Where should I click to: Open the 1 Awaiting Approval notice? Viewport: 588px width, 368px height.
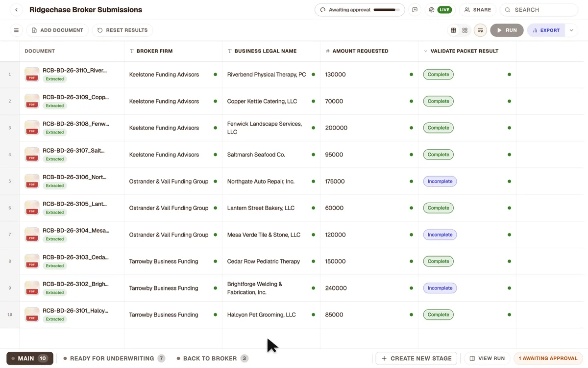(x=548, y=359)
